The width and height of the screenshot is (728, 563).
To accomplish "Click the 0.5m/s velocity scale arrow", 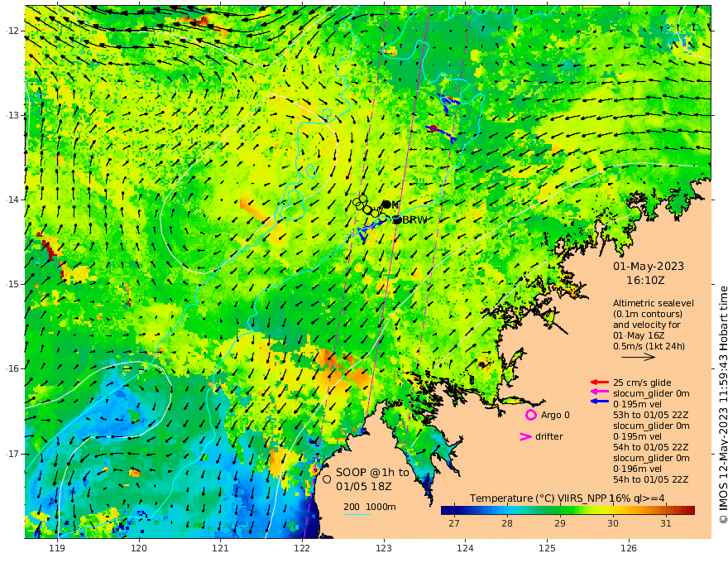I will click(x=639, y=357).
